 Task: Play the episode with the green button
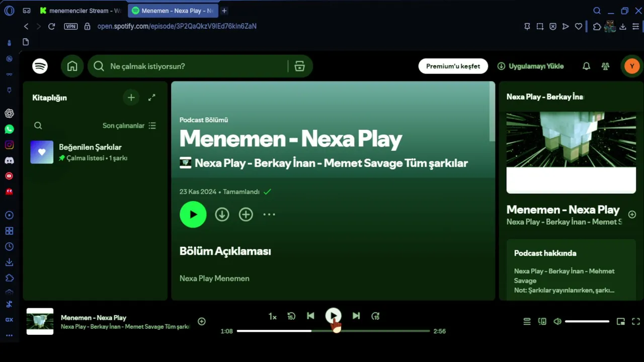point(193,215)
